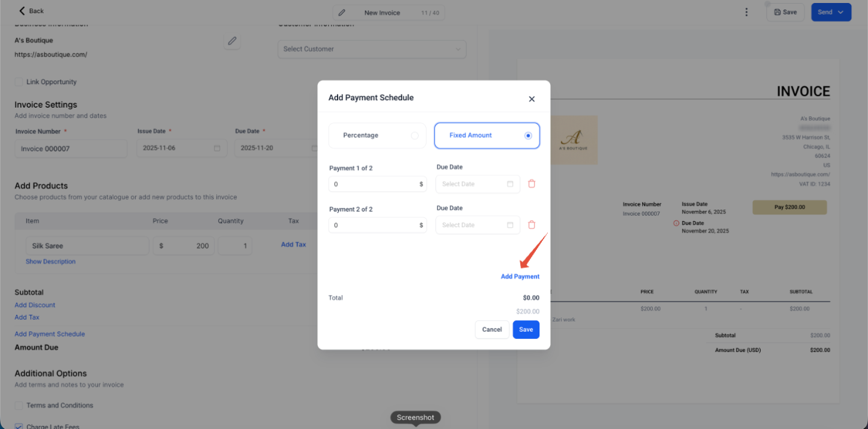The width and height of the screenshot is (868, 429).
Task: Edit business information with the pencil icon
Action: click(232, 41)
